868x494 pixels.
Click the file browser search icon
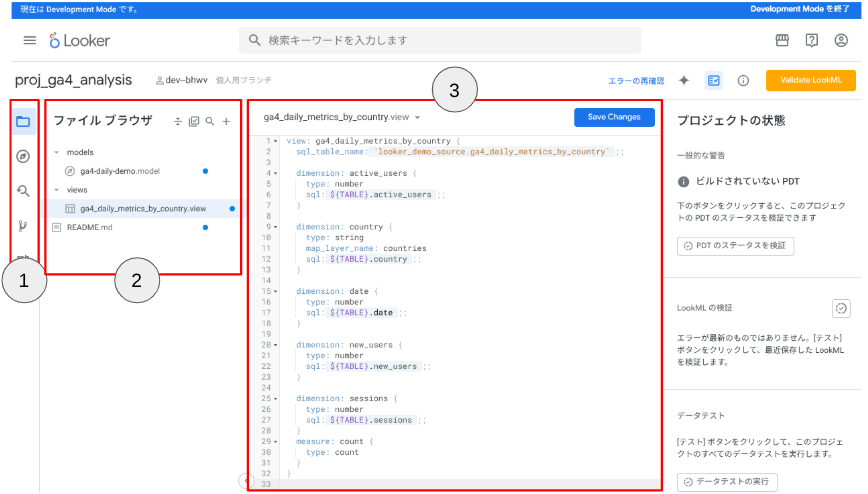tap(210, 121)
